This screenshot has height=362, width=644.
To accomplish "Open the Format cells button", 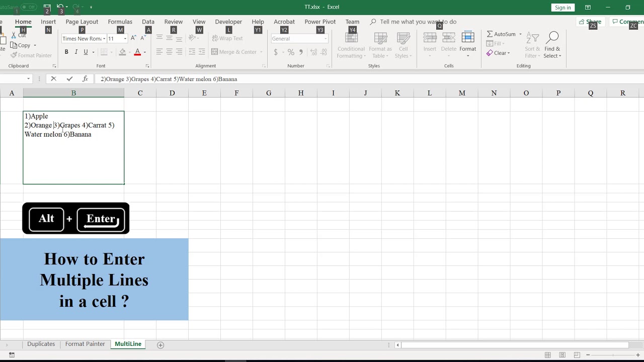I will (x=467, y=45).
